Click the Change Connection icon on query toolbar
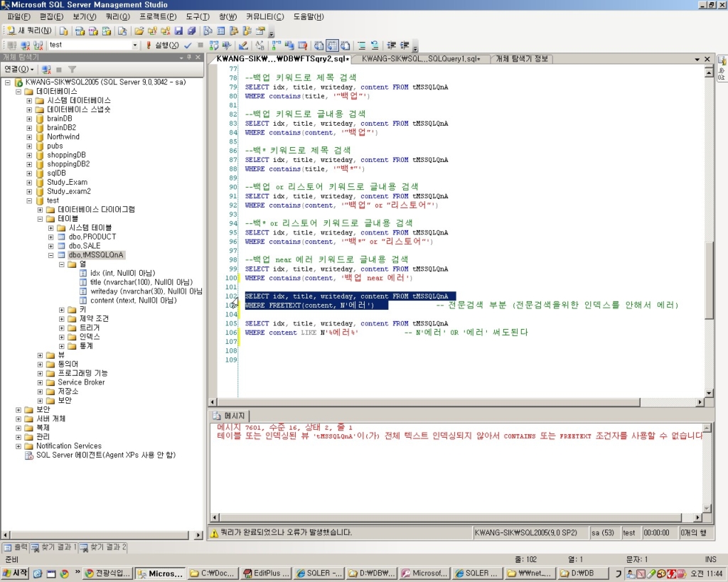 (x=38, y=45)
